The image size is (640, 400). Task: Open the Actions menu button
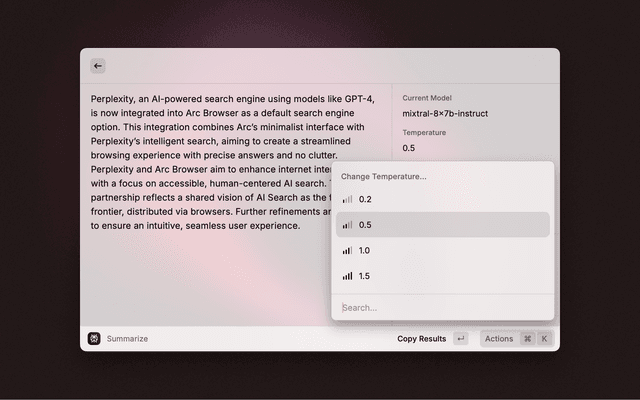[517, 338]
